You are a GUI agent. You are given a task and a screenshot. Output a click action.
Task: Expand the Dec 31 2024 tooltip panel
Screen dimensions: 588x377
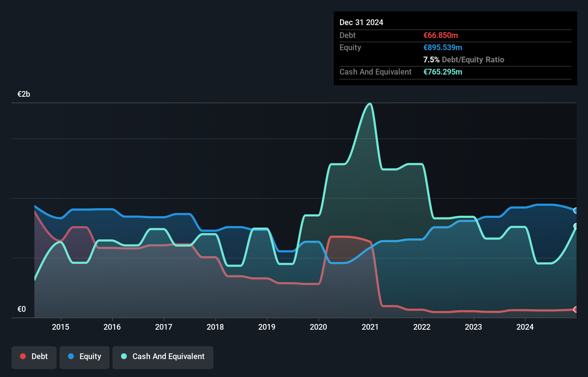[361, 22]
